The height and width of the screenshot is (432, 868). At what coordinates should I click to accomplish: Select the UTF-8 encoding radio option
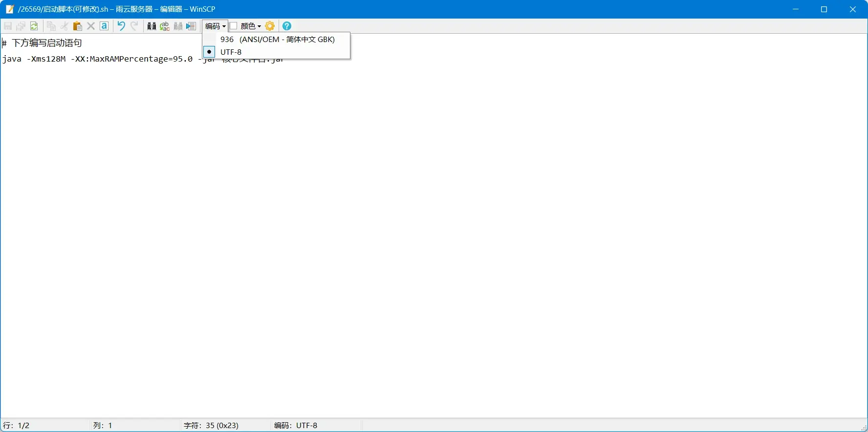(231, 52)
